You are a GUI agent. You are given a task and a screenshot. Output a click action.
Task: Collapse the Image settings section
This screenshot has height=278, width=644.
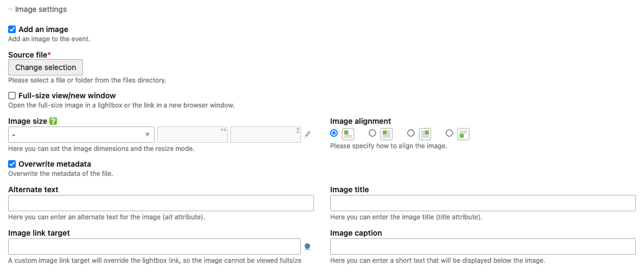(x=37, y=9)
